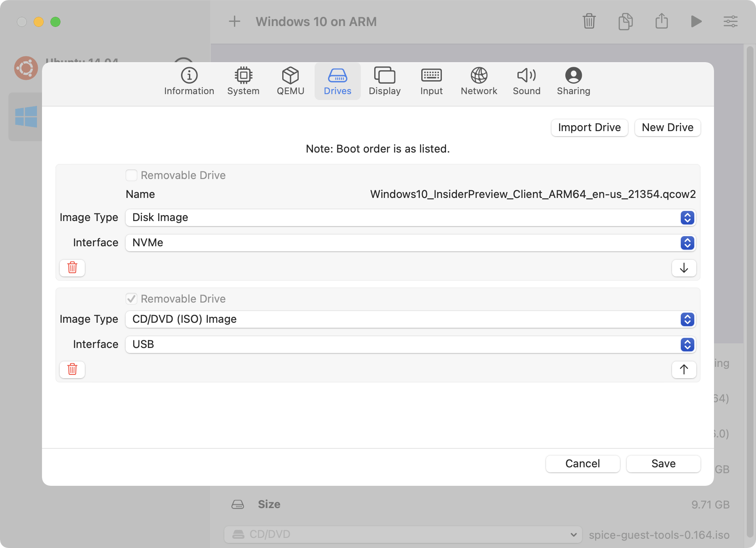Uncheck Removable Drive on the USB drive
Viewport: 756px width, 548px height.
tap(131, 298)
